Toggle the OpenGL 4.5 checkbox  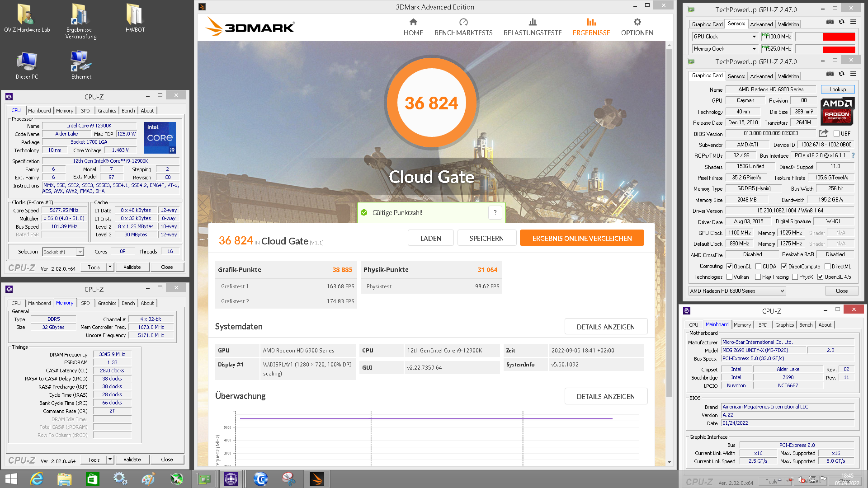click(820, 277)
